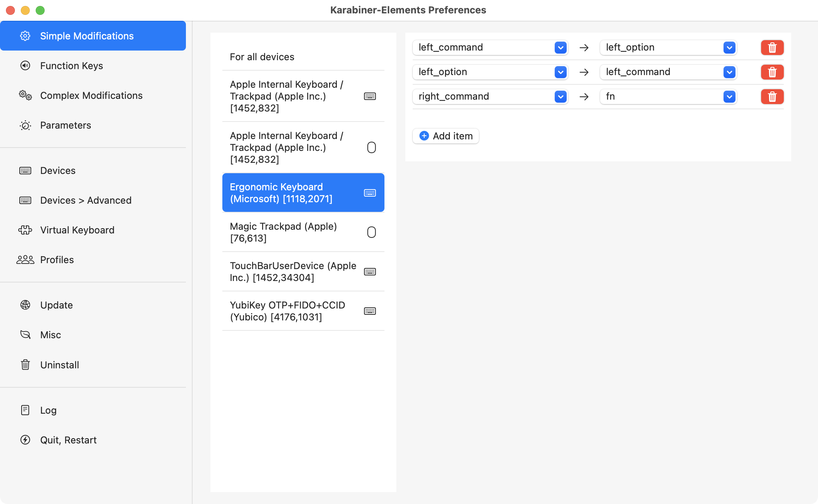This screenshot has width=818, height=504.
Task: Open the Quit, Restart section
Action: tap(93, 440)
